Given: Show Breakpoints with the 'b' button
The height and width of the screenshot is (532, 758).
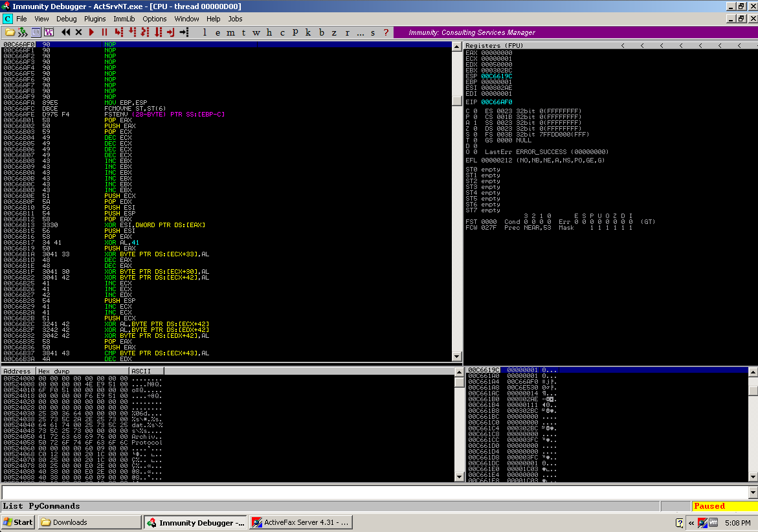Looking at the screenshot, I should click(322, 32).
